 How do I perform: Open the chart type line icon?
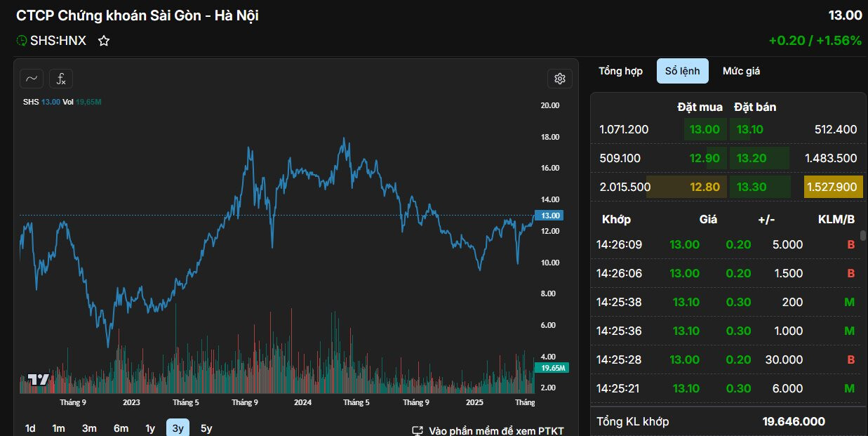tap(32, 79)
